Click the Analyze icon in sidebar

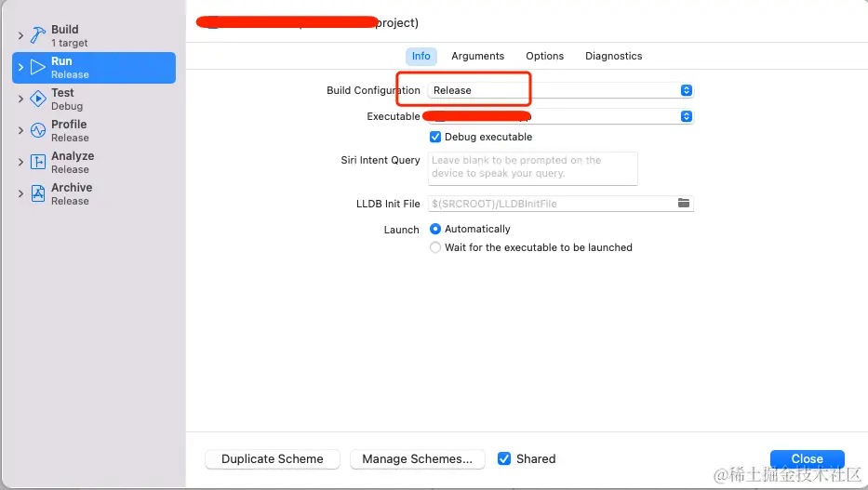pos(37,162)
